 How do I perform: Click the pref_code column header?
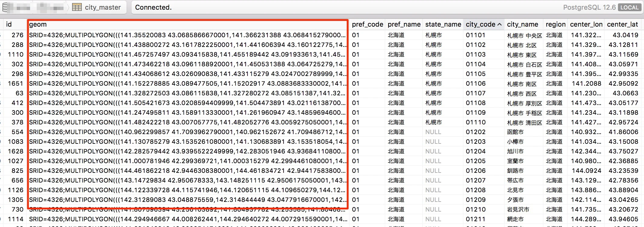(367, 24)
